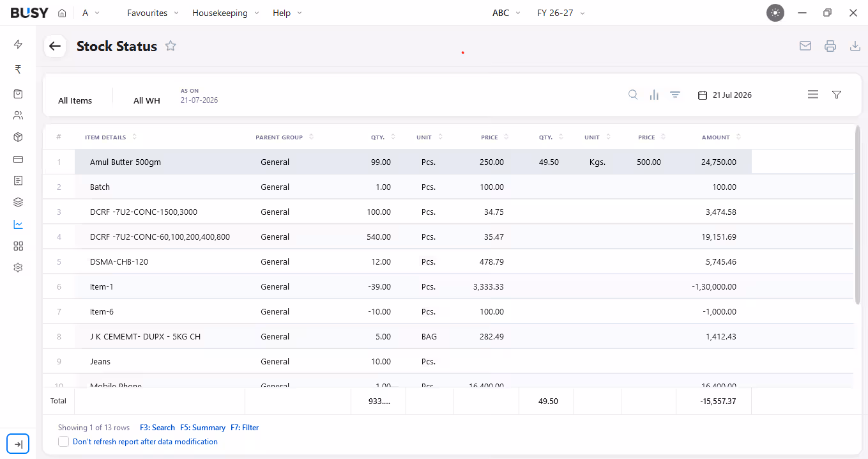The image size is (868, 459).
Task: Click the funnel filter icon
Action: coord(837,95)
